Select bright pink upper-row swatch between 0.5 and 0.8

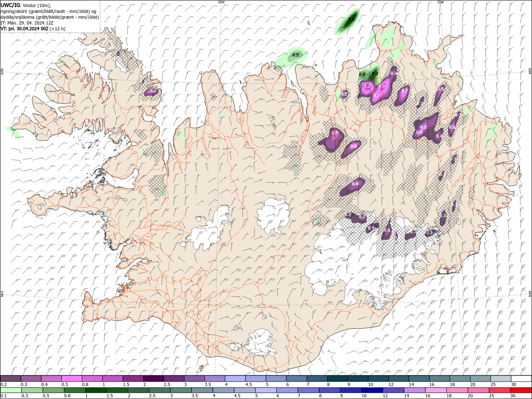(x=72, y=379)
